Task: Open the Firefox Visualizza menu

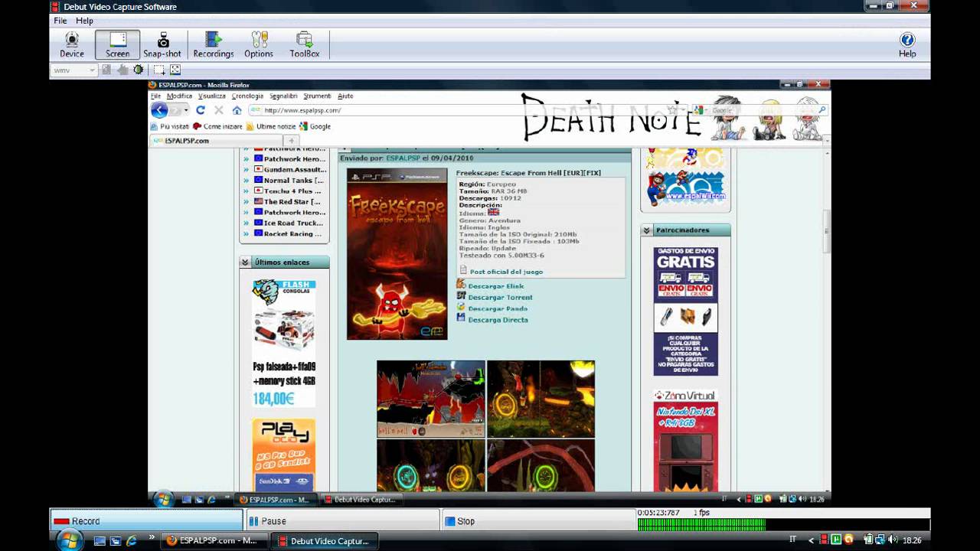Action: pyautogui.click(x=211, y=96)
